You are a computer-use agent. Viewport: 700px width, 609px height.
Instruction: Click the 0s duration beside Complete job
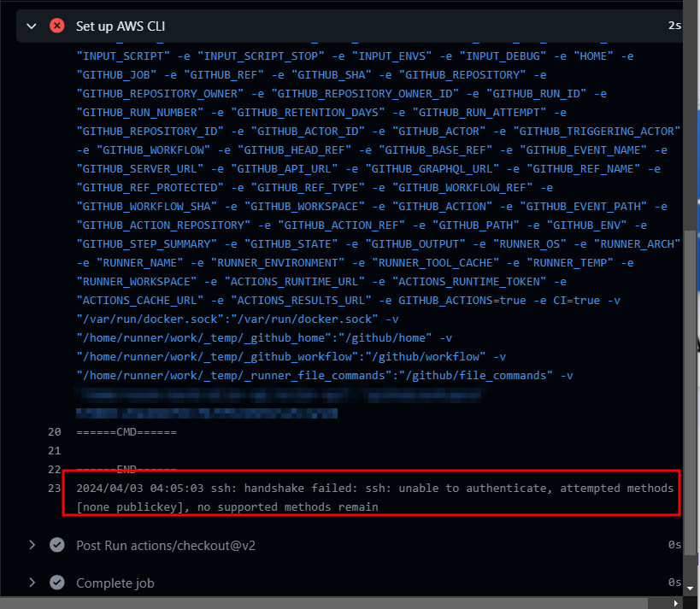click(673, 583)
